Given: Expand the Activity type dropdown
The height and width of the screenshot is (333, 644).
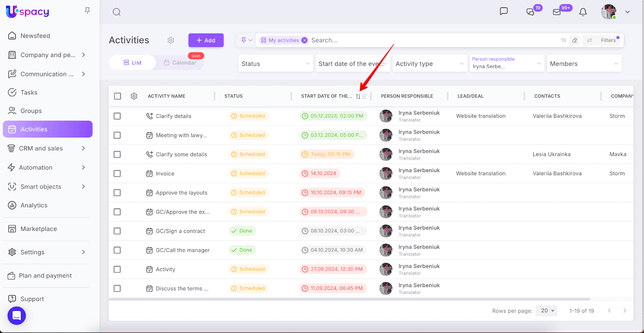Looking at the screenshot, I should tap(429, 64).
